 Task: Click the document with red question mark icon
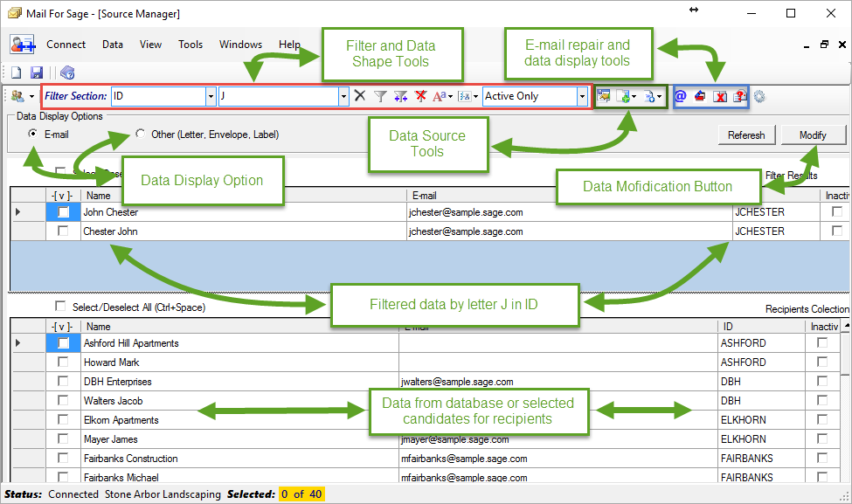tap(739, 96)
